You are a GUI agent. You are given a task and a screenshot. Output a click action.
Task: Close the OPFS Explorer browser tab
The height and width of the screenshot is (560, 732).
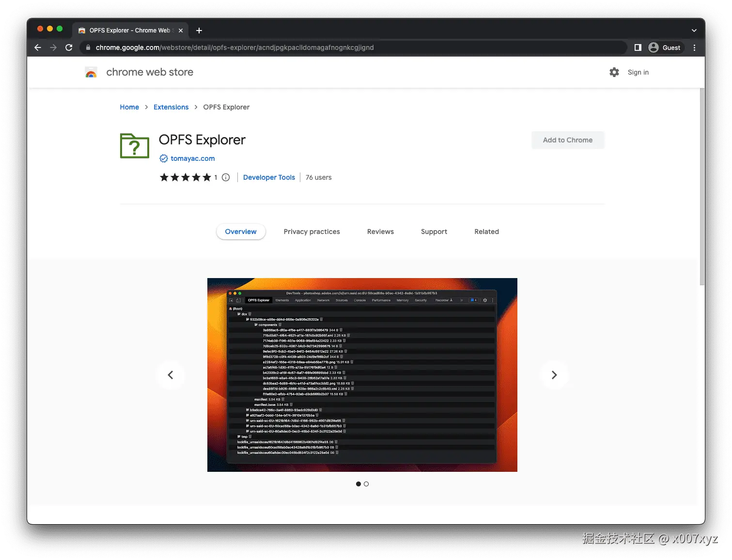pyautogui.click(x=181, y=31)
